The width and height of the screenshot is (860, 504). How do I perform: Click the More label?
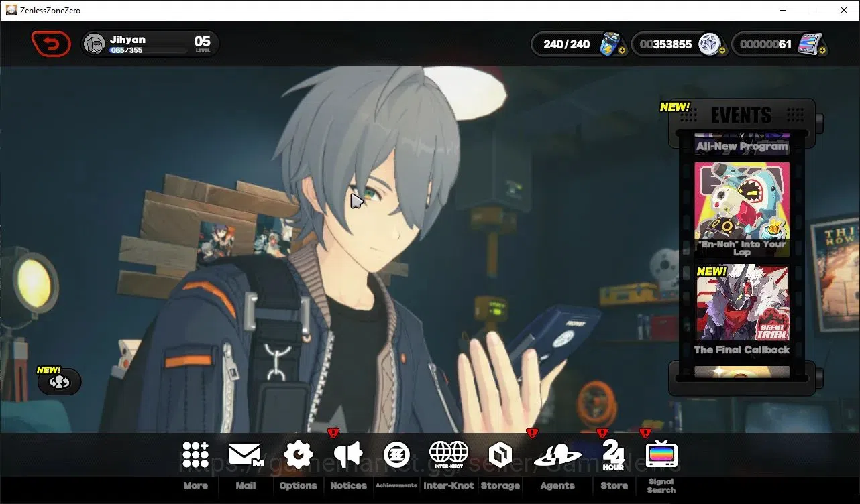pos(195,485)
